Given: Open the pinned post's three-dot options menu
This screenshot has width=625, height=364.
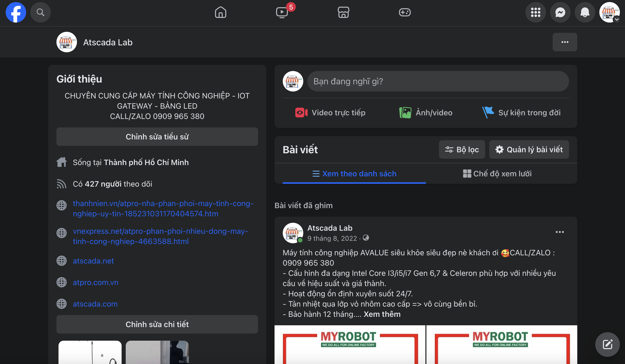Looking at the screenshot, I should click(560, 232).
